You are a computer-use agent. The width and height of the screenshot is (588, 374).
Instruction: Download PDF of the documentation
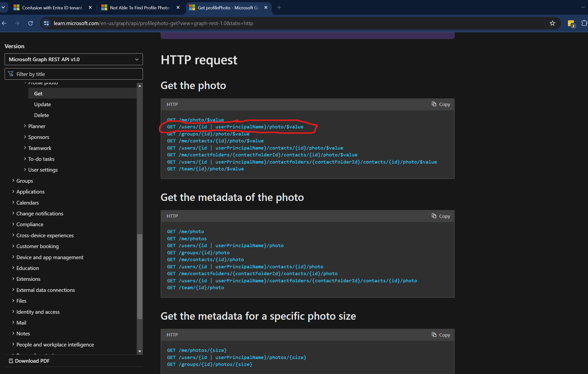[29, 361]
